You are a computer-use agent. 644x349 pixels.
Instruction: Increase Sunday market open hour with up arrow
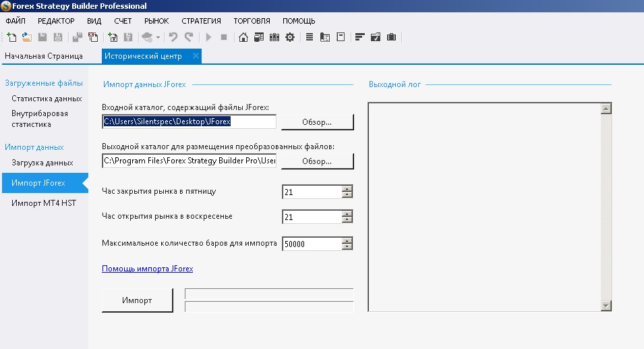(347, 214)
